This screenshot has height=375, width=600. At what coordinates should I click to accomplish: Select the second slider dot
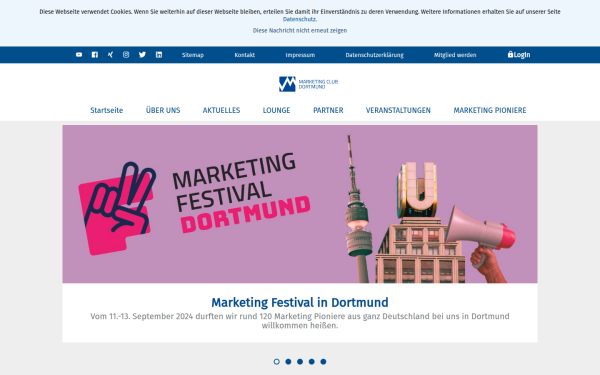288,362
